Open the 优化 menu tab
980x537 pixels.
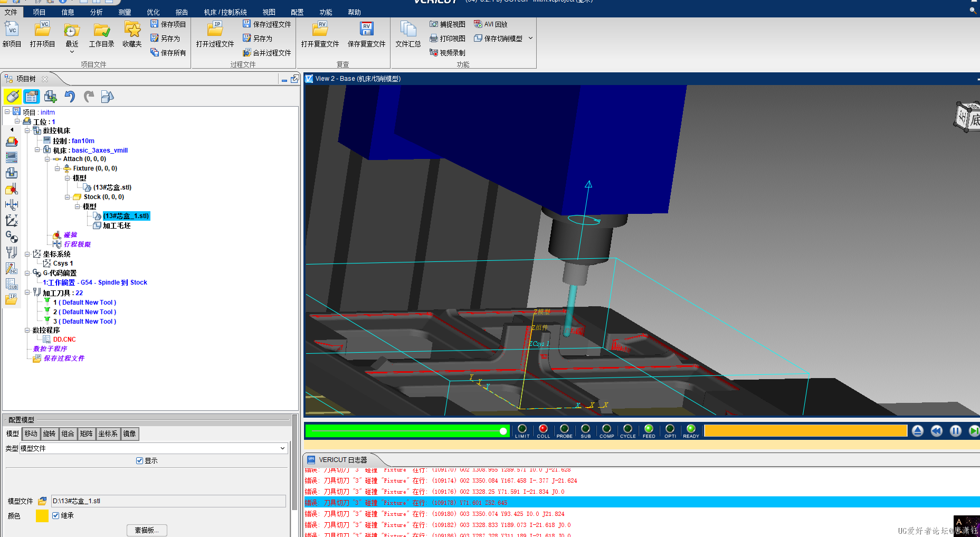(153, 12)
